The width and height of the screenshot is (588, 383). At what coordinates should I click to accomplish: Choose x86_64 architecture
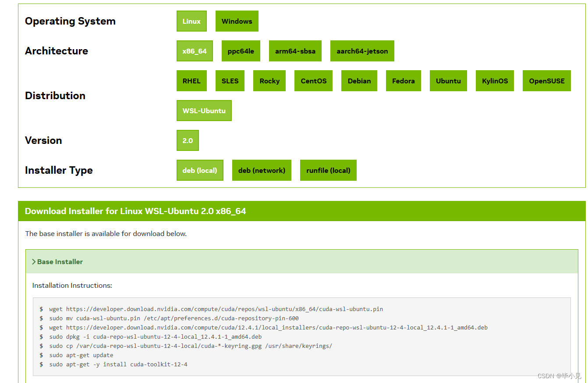click(195, 51)
